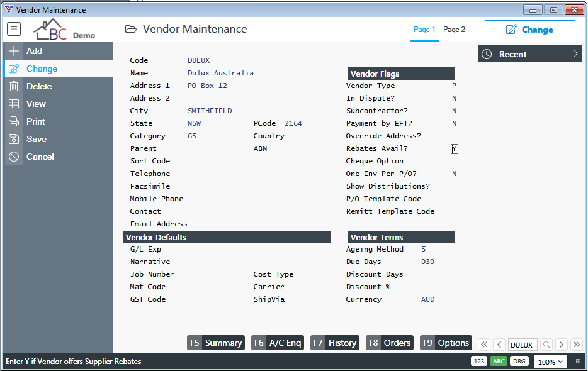Click the Currency value AUD
Screen dimensions: 588x371
(x=428, y=299)
